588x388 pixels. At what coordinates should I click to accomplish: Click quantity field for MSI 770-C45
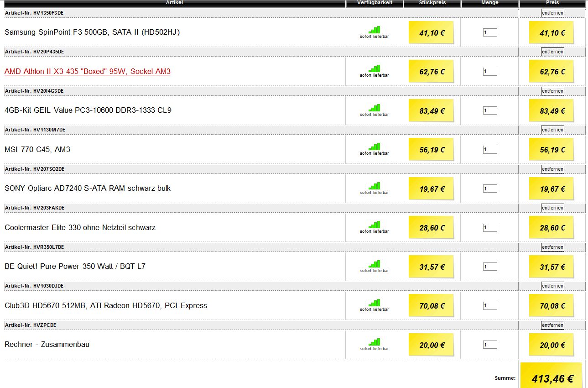(490, 150)
